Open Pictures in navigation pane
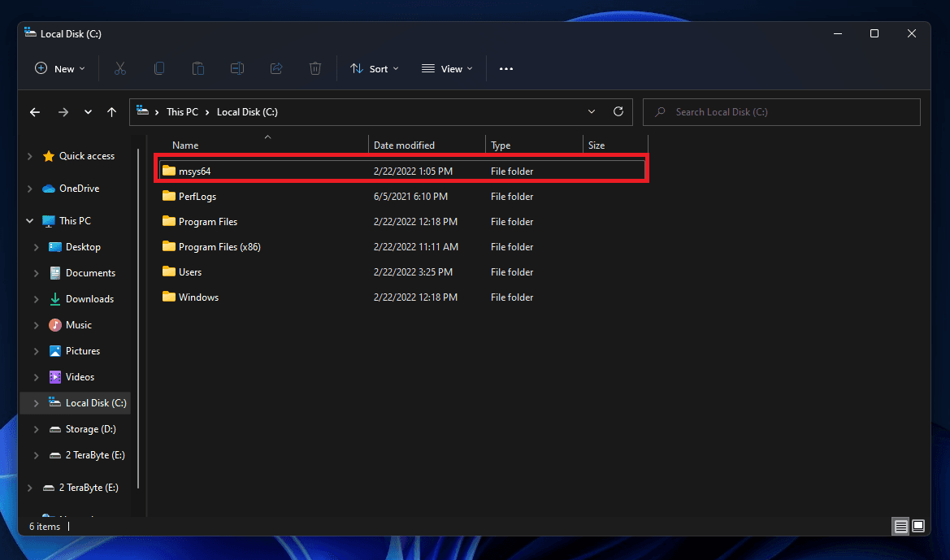 click(83, 351)
